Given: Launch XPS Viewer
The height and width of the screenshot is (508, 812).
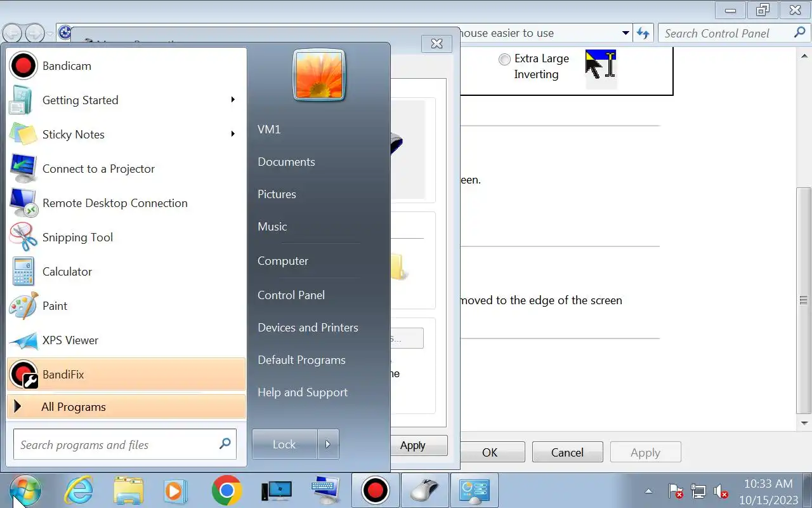Looking at the screenshot, I should pos(126,340).
